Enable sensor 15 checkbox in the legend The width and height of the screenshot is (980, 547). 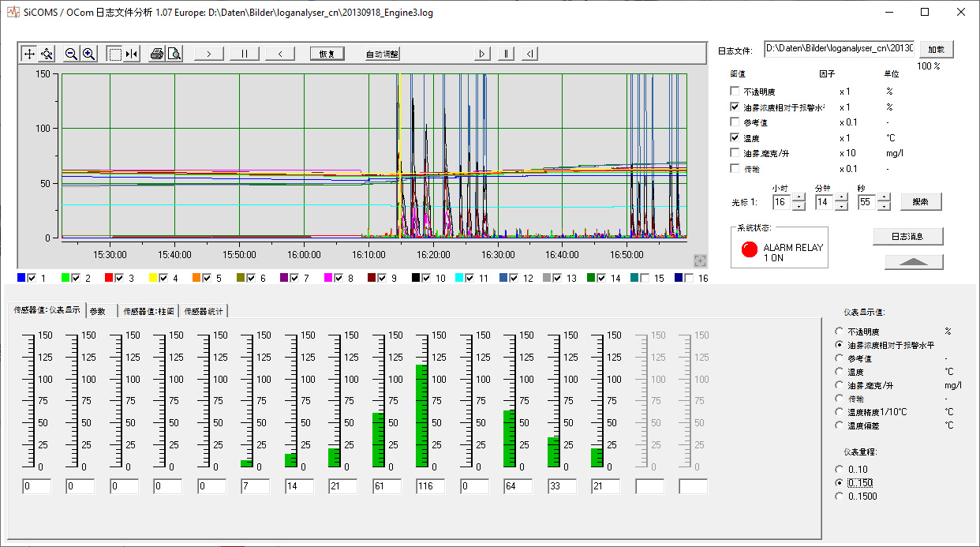[643, 279]
